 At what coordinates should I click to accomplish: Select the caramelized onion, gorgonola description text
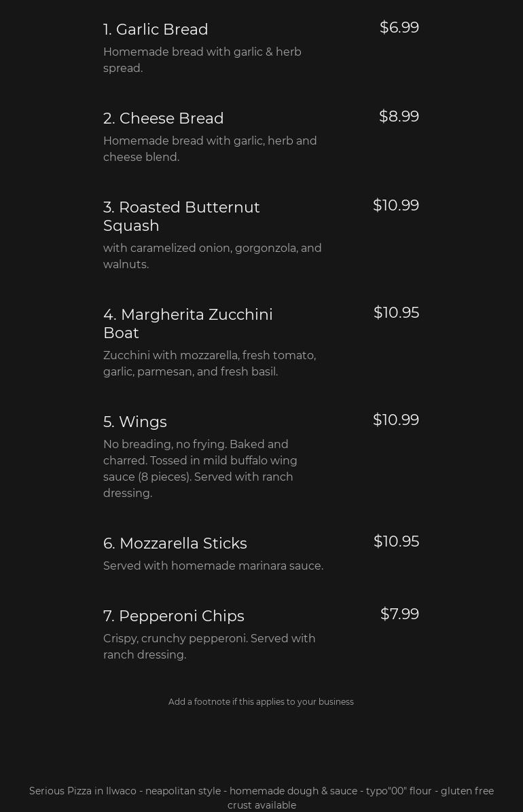point(212,257)
